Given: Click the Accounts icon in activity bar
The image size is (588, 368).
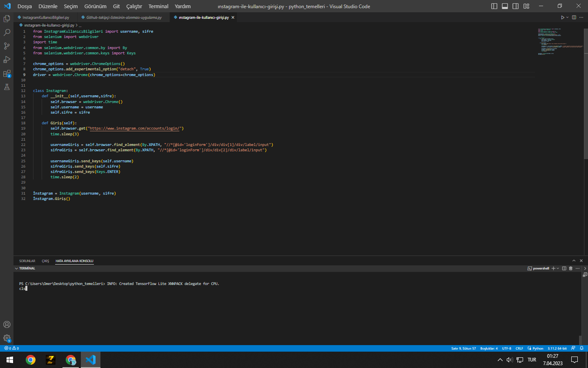Looking at the screenshot, I should (x=7, y=325).
